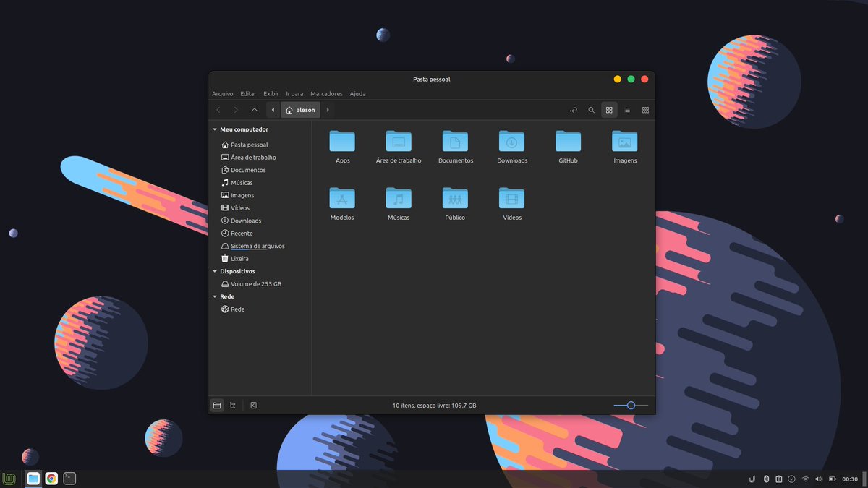Open the Editar menu
The image size is (868, 488).
248,93
